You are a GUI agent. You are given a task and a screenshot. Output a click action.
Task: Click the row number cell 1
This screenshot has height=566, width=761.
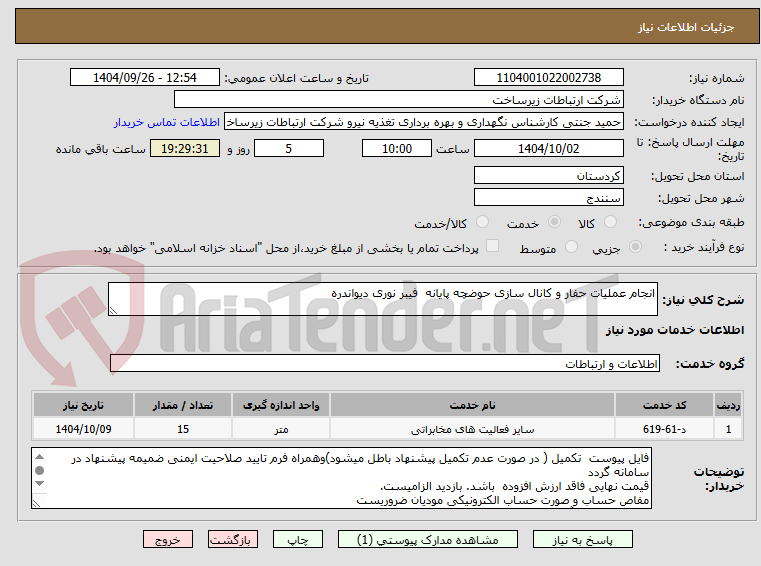tap(728, 429)
